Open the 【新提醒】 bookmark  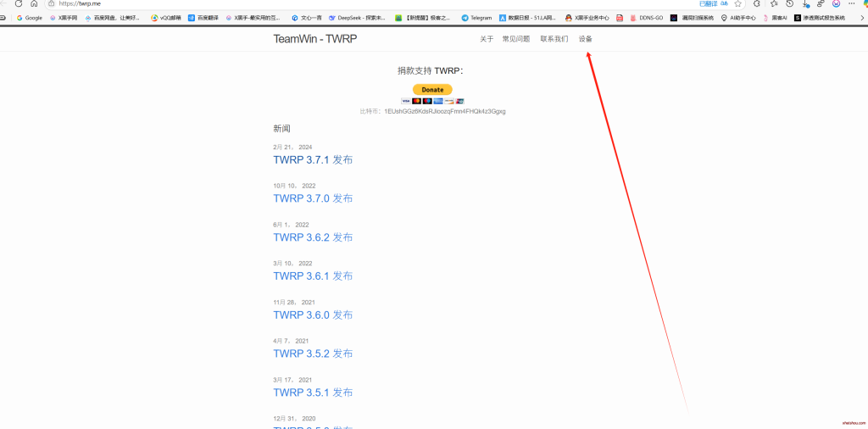[x=423, y=18]
